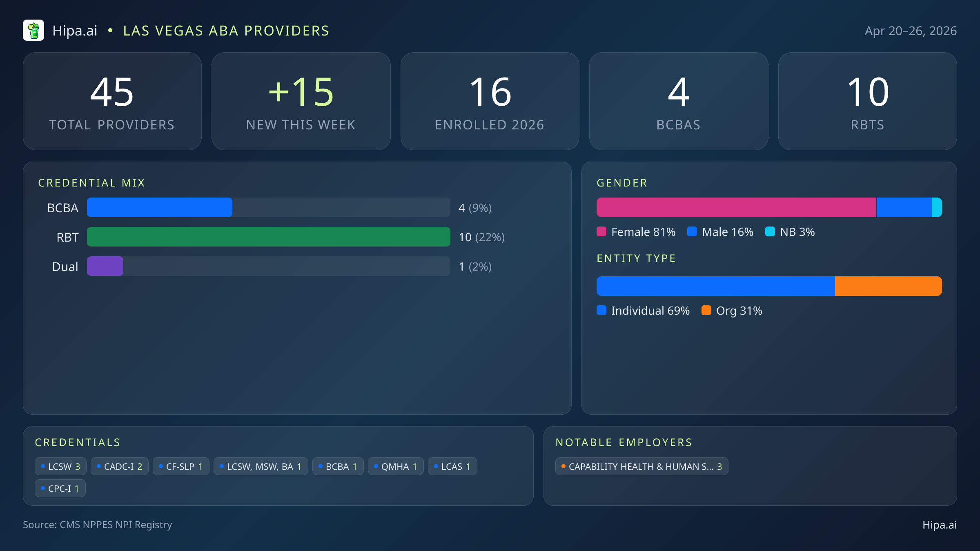Select the CF-SLP credential chip
The image size is (980, 551).
coord(181,467)
